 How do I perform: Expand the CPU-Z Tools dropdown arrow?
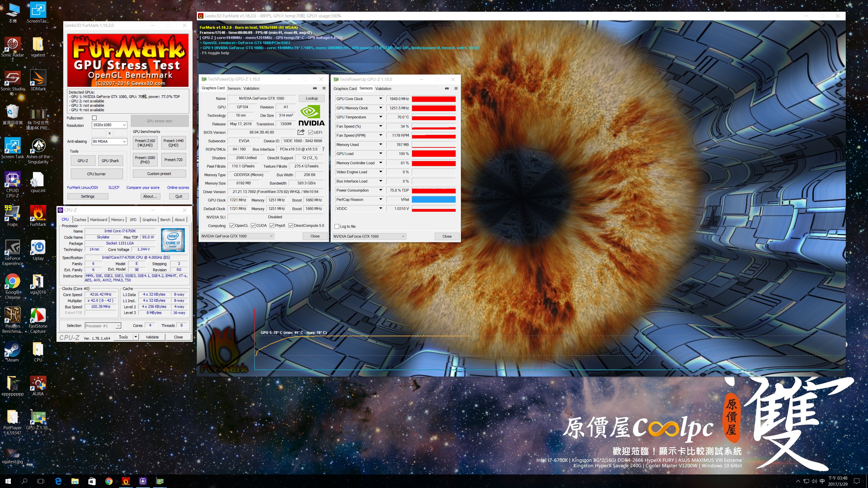pos(135,337)
